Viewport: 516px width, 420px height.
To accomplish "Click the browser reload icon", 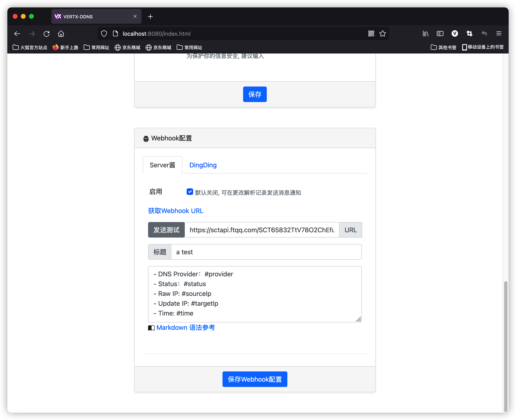I will click(x=47, y=34).
